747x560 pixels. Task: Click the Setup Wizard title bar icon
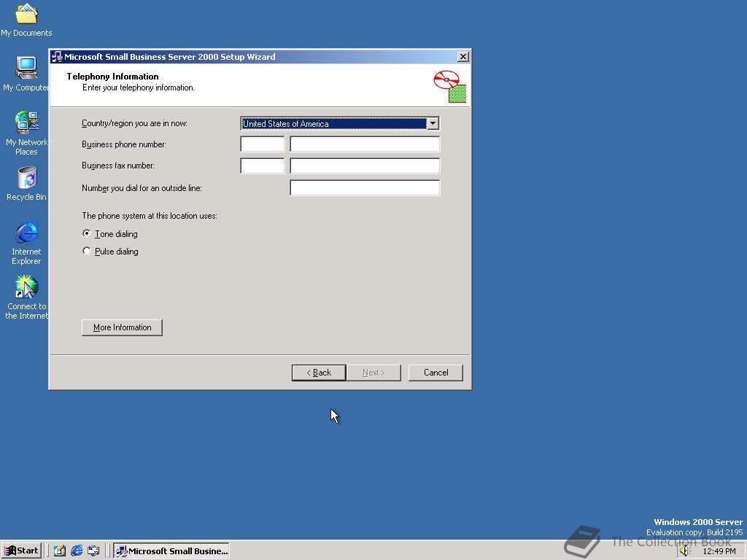coord(57,57)
